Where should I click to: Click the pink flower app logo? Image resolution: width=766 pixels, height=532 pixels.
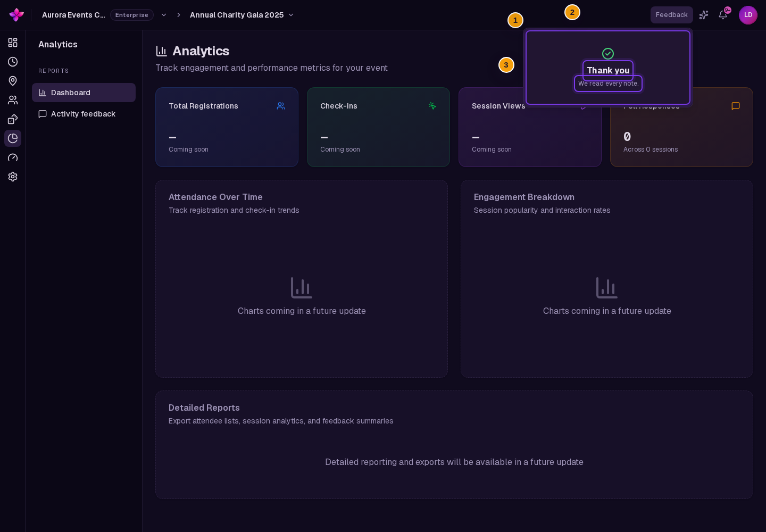pos(16,15)
